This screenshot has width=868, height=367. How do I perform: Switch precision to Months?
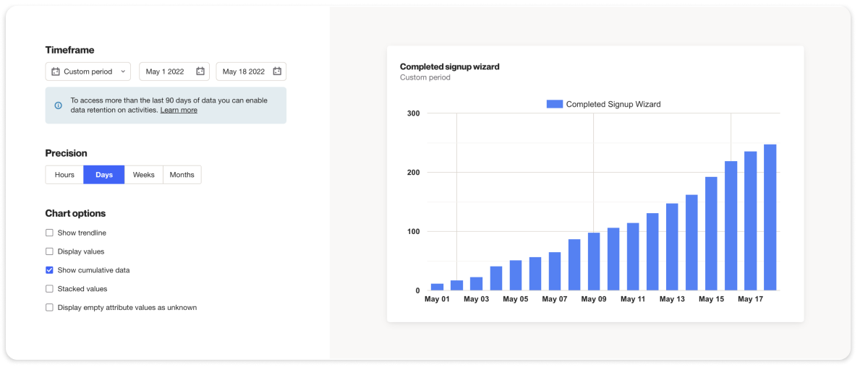(182, 175)
